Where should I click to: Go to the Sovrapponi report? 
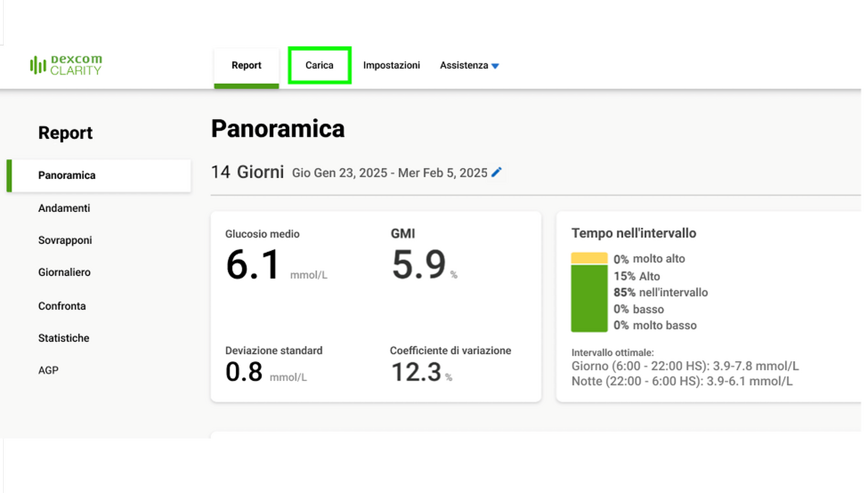(x=65, y=240)
